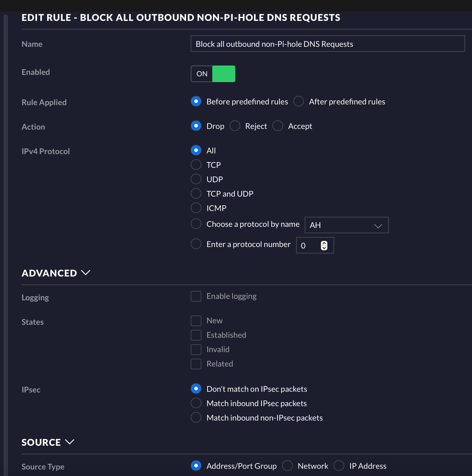
Task: Collapse the ADVANCED section chevron
Action: coord(86,273)
